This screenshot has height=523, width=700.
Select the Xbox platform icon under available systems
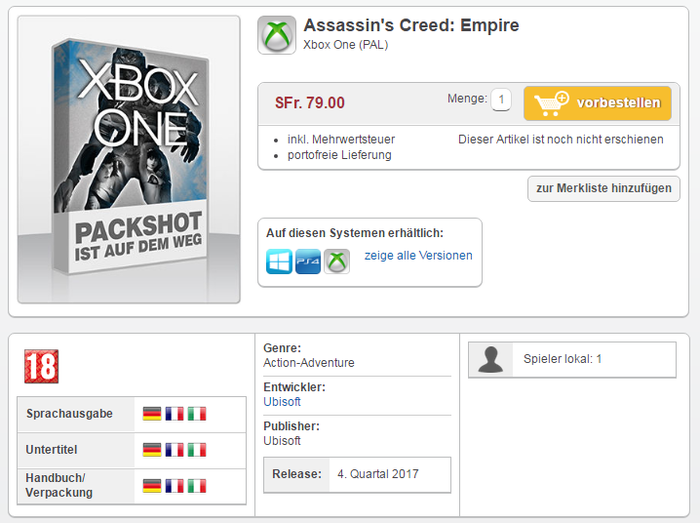coord(337,261)
